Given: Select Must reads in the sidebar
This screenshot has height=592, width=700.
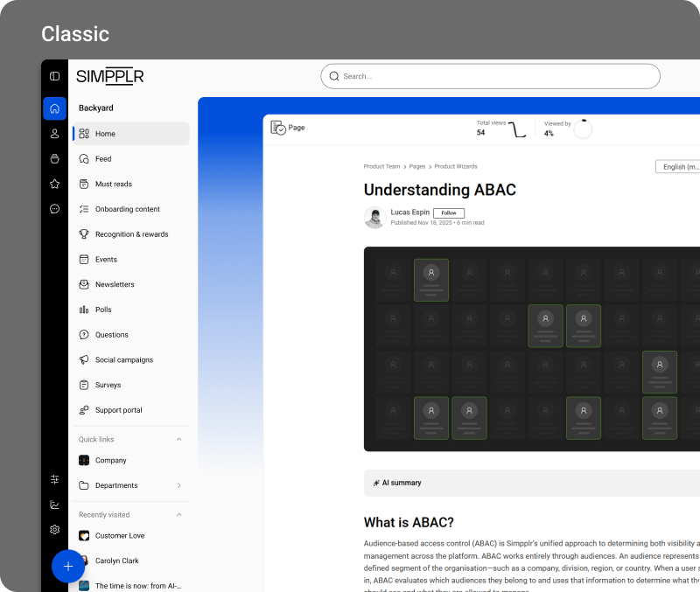Looking at the screenshot, I should [113, 184].
